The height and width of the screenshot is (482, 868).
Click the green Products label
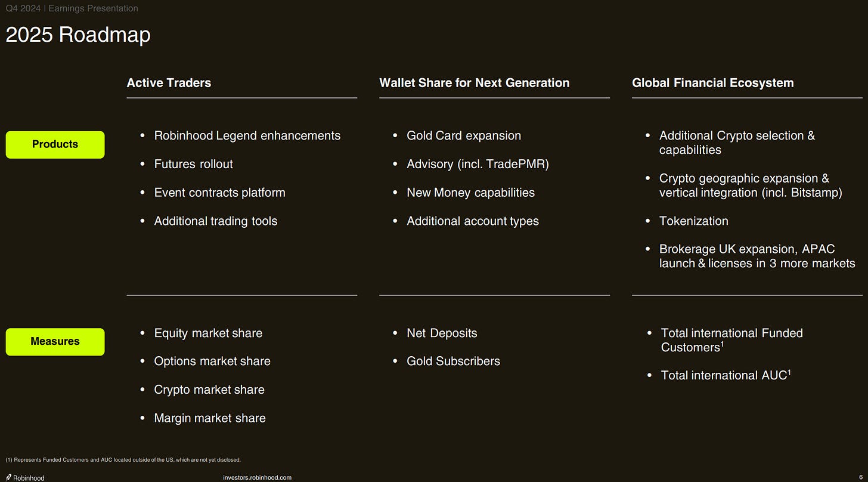pos(55,144)
